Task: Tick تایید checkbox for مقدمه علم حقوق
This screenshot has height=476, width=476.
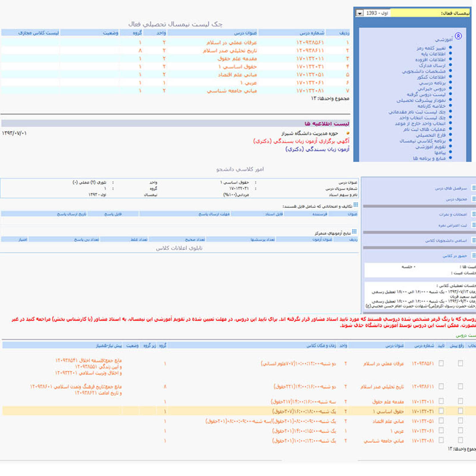Action: coord(441,401)
